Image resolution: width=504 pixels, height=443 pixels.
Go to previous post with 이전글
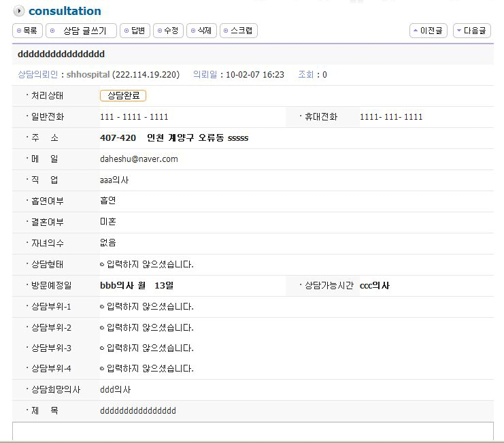coord(428,31)
